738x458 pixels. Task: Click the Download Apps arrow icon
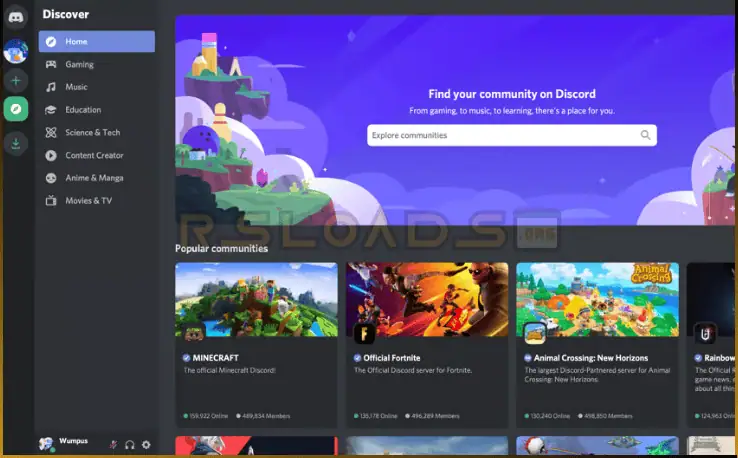[16, 143]
